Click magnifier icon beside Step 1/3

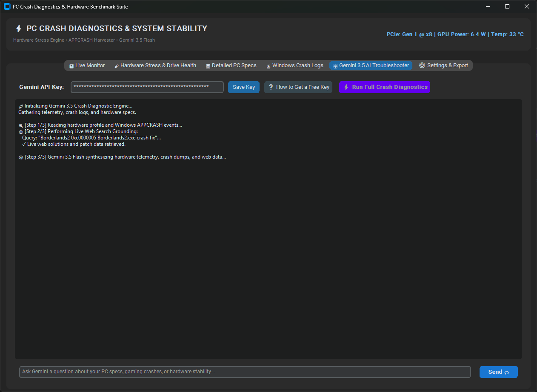[21, 125]
